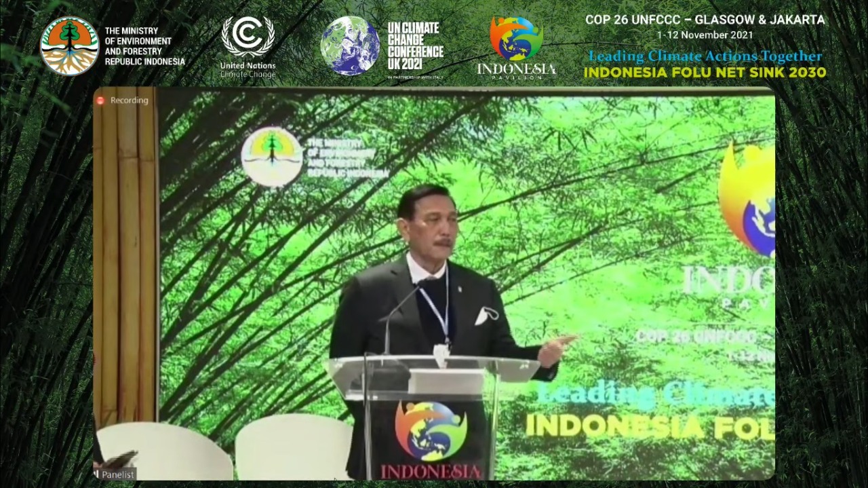Click the speaker's face in the video
Viewport: 868px width, 488px height.
pyautogui.click(x=427, y=223)
